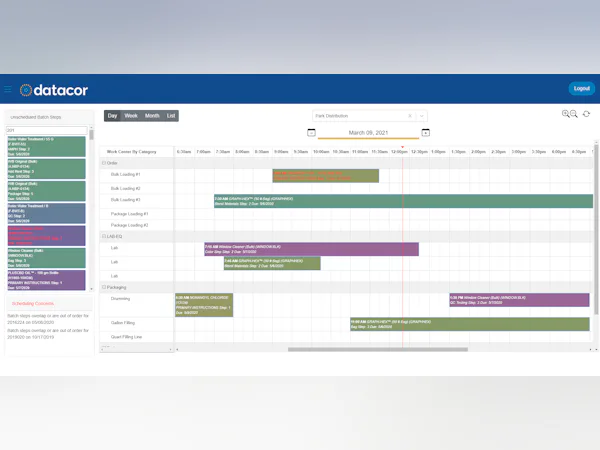Open the hamburger menu beside Datacor logo

click(x=8, y=90)
